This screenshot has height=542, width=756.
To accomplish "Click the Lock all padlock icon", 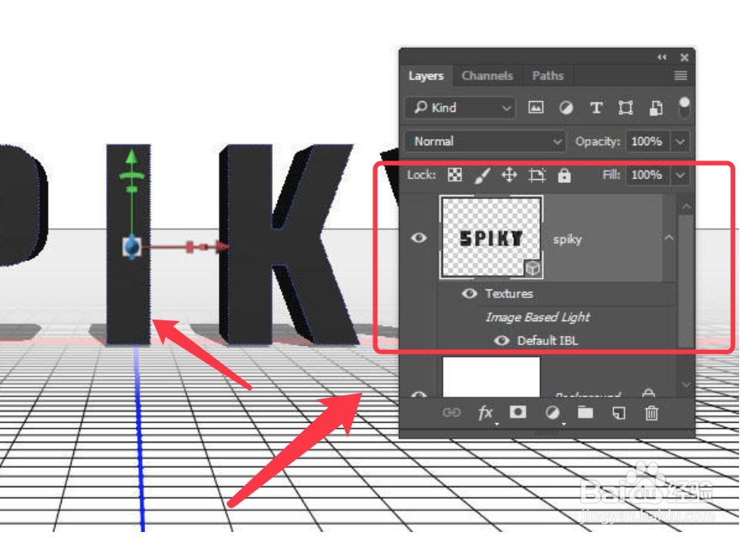I will [564, 175].
